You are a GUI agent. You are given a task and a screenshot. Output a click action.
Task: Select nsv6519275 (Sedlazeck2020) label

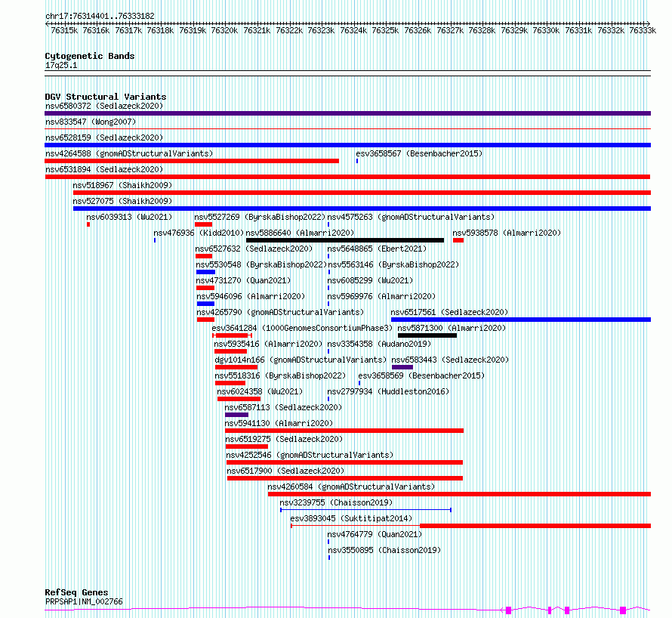(284, 439)
